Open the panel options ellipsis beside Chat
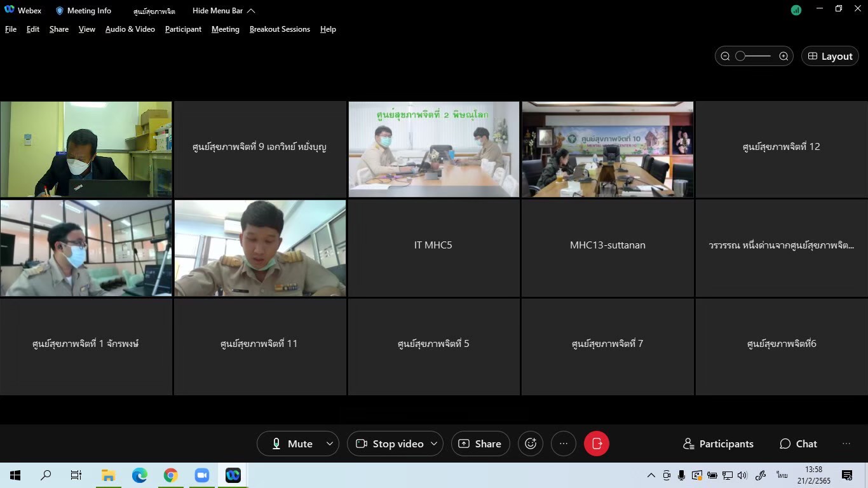The width and height of the screenshot is (868, 488). point(846,444)
